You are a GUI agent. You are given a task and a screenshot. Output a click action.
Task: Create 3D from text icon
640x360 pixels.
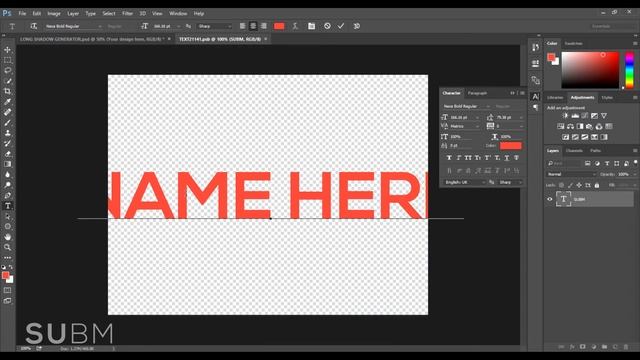point(357,26)
